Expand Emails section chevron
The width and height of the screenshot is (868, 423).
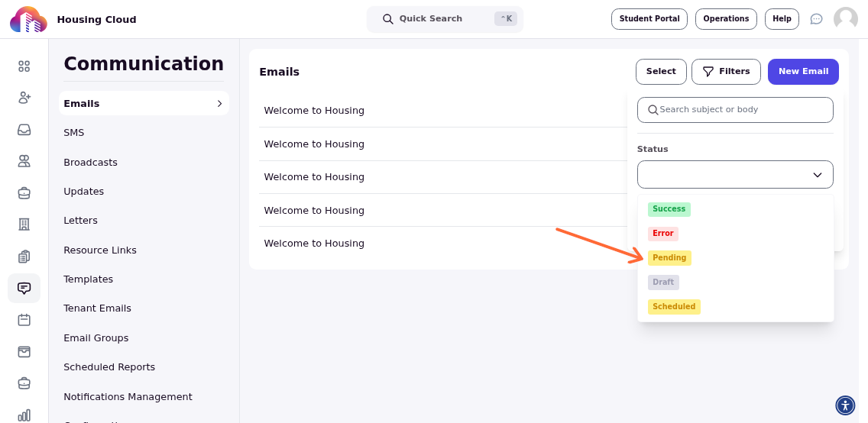(219, 103)
